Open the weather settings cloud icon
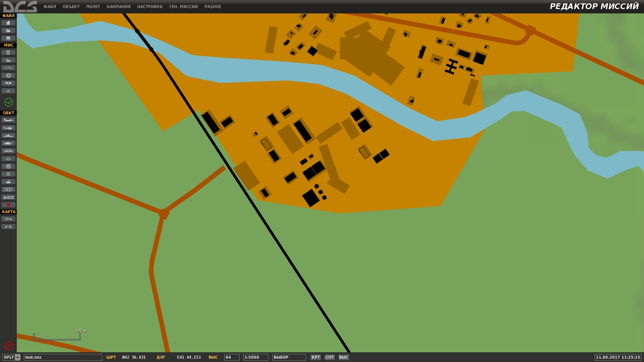 pos(8,60)
